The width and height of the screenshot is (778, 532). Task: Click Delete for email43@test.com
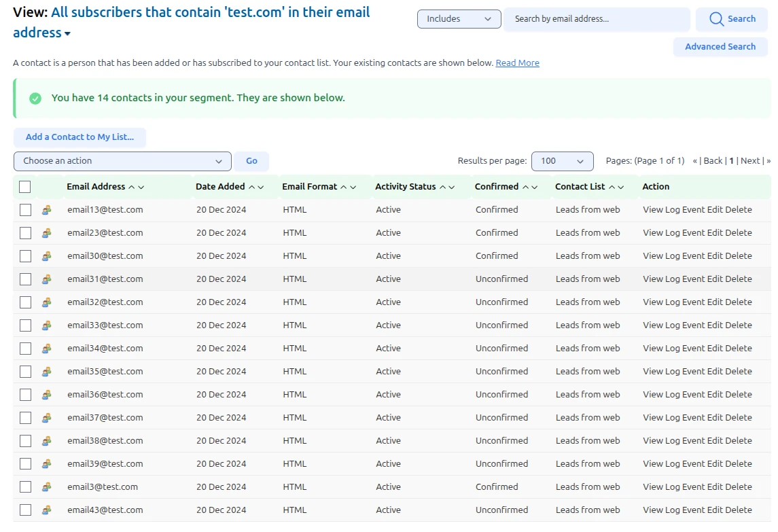[x=739, y=510]
